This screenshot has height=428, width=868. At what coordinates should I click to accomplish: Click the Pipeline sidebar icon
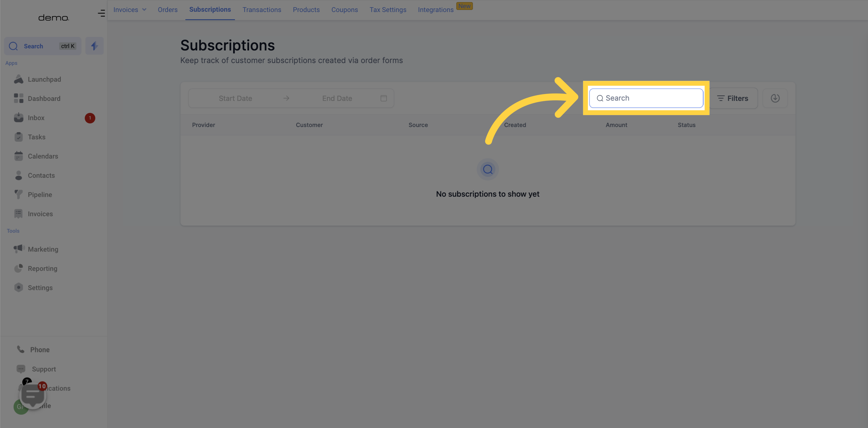pyautogui.click(x=19, y=194)
